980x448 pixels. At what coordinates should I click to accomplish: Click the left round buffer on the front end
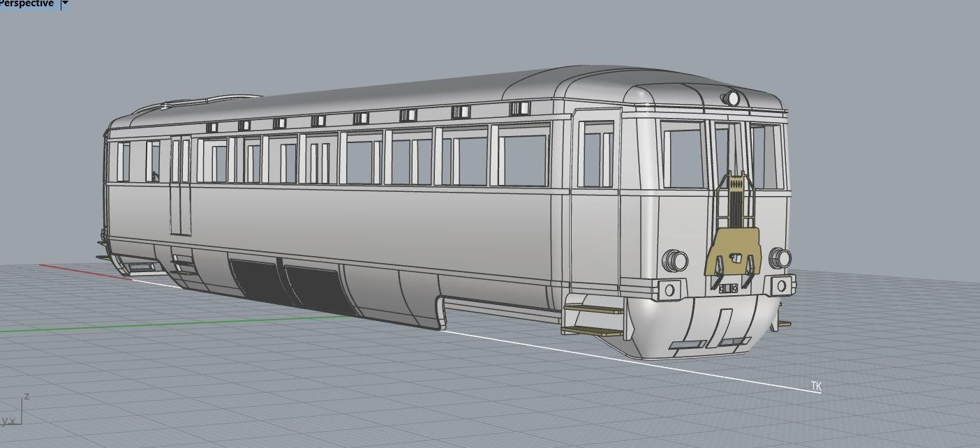(x=675, y=261)
